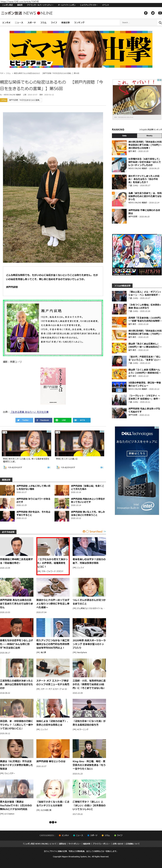The height and width of the screenshot is (868, 162).
Task: Switch ranking to the Daily tab
Action: pos(124,135)
